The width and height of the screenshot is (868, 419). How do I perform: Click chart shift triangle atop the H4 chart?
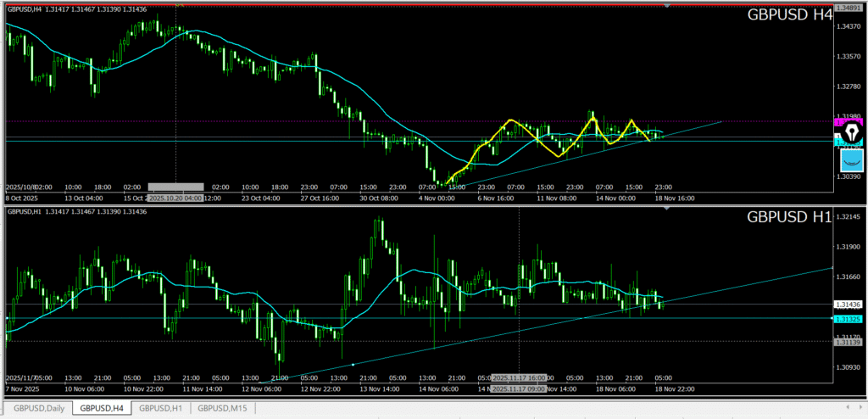pos(668,5)
